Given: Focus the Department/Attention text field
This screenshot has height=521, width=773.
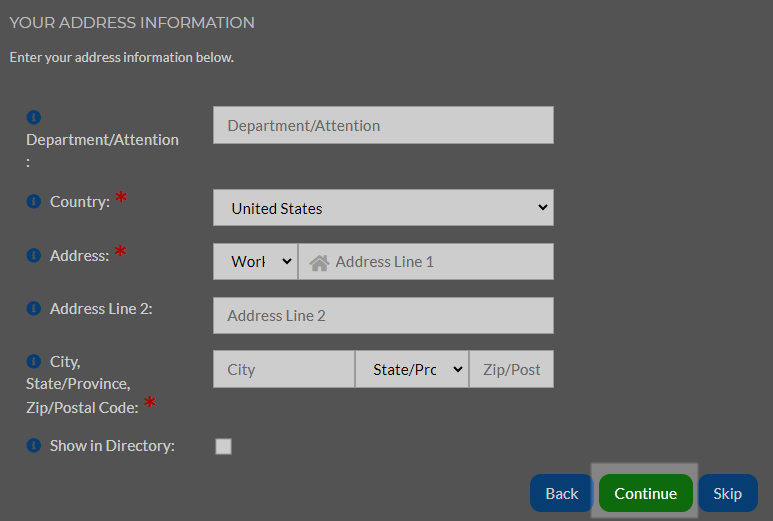Looking at the screenshot, I should pyautogui.click(x=383, y=125).
